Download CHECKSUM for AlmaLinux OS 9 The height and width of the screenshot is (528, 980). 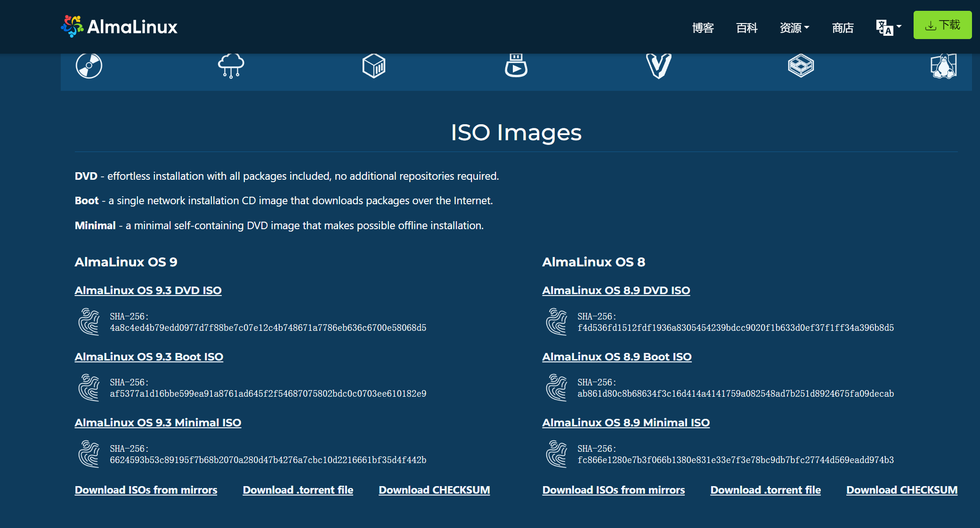pos(434,490)
